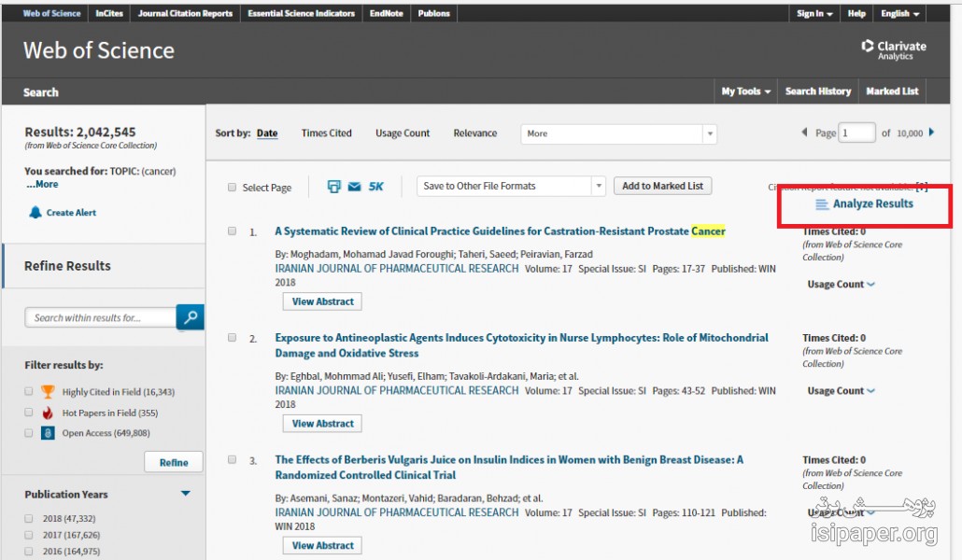Check the 2016 publication year checkbox
962x560 pixels.
click(29, 552)
